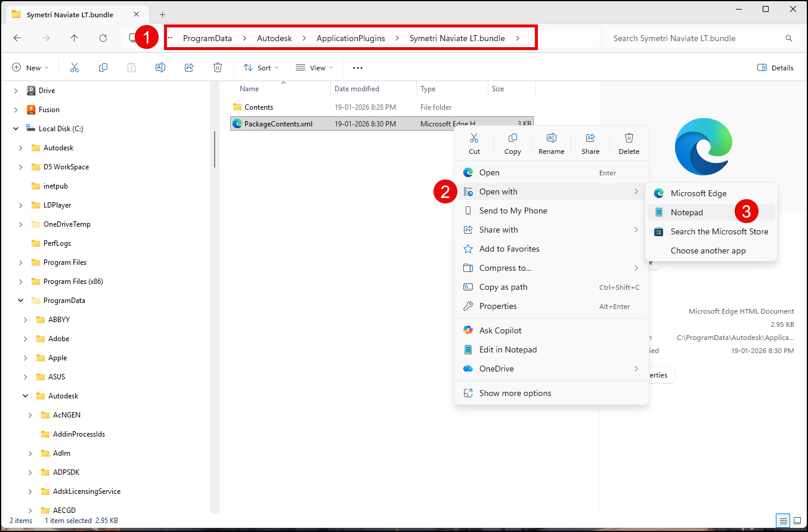Open Properties from context menu

551,306
